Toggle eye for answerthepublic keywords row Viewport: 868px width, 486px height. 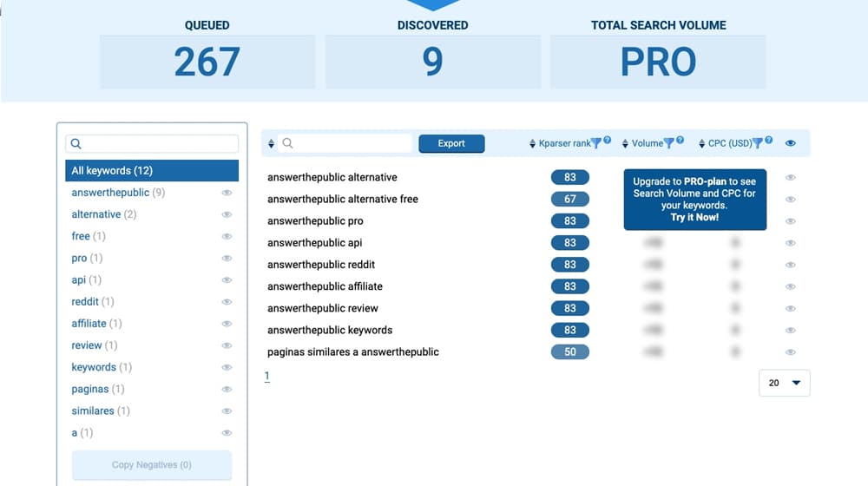click(791, 331)
